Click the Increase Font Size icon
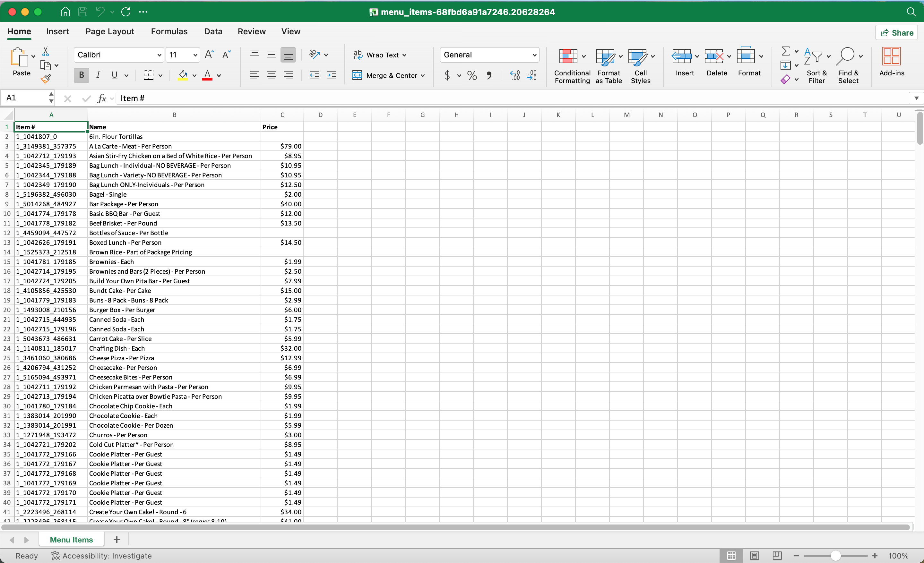This screenshot has width=924, height=563. click(209, 55)
